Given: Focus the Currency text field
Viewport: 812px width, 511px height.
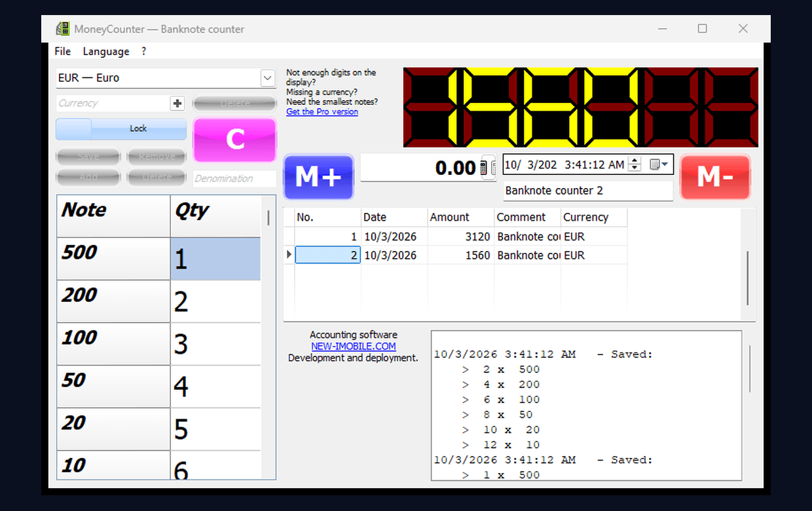Looking at the screenshot, I should (x=113, y=103).
